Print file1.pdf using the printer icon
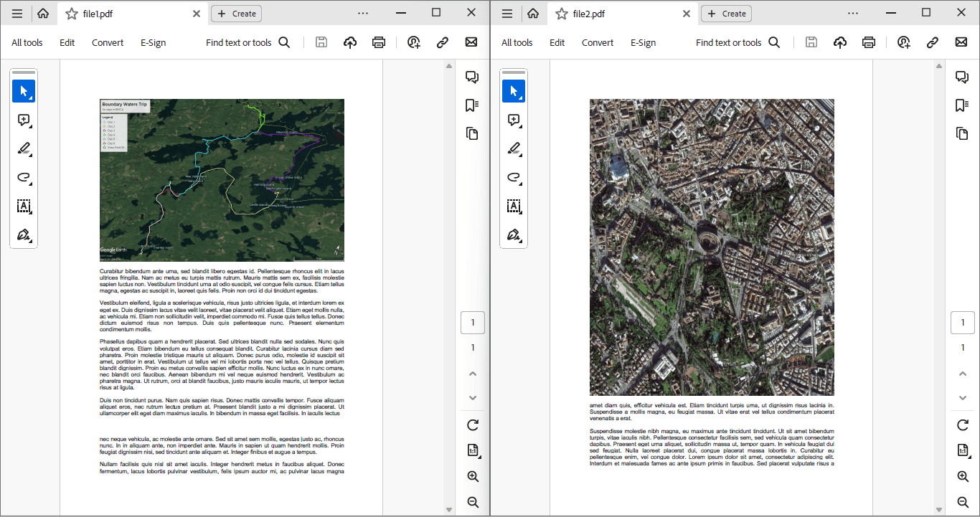 point(379,42)
